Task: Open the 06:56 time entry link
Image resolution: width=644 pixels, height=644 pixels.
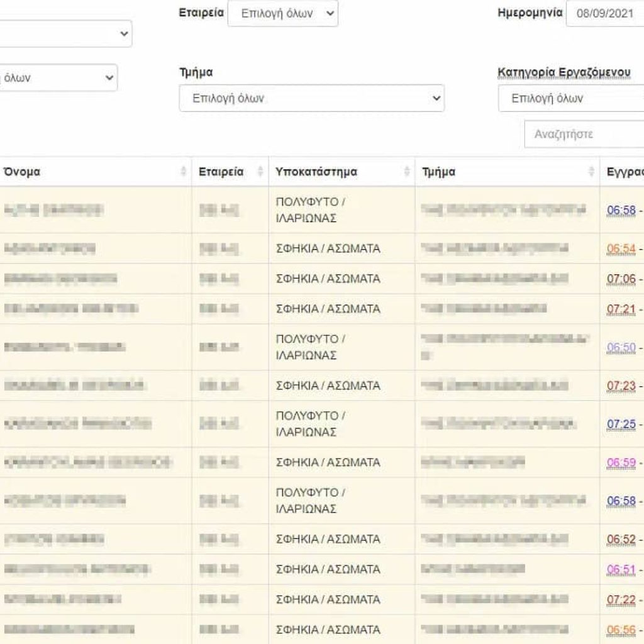Action: 621,630
